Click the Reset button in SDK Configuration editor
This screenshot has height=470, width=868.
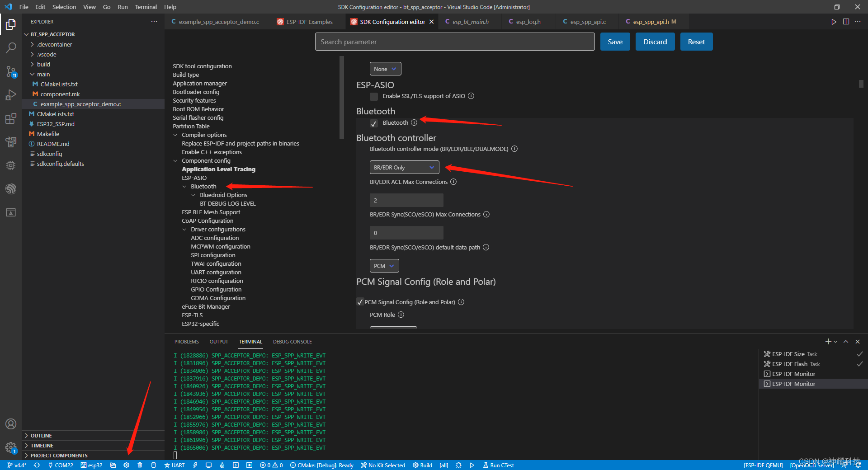coord(696,41)
